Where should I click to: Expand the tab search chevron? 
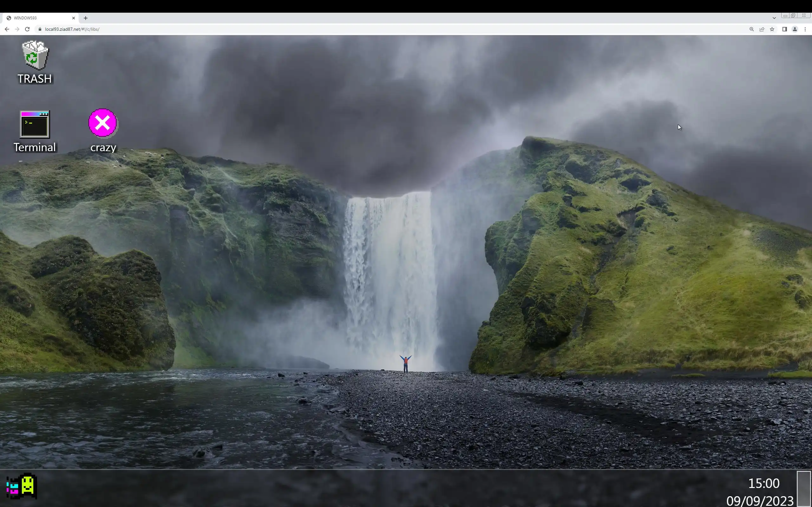[x=774, y=18]
